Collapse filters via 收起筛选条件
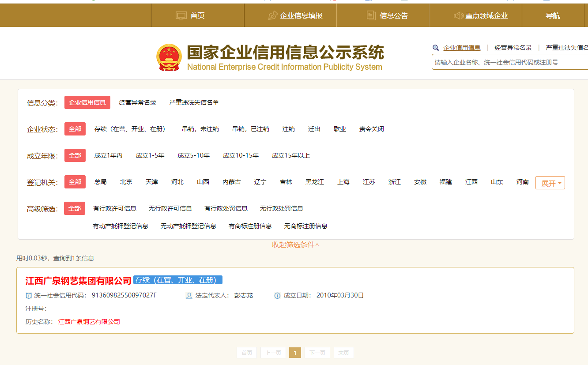The image size is (588, 365). (x=295, y=245)
